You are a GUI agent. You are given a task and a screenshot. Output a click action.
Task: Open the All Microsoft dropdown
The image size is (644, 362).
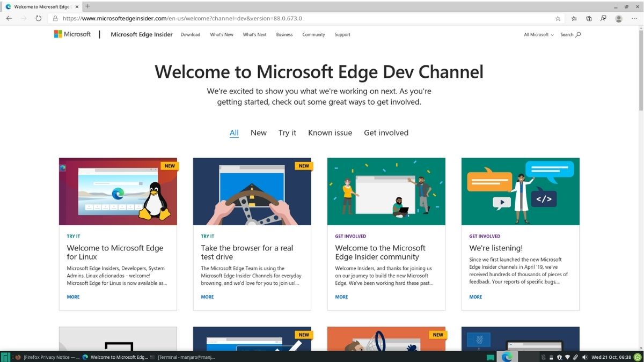[x=538, y=34]
